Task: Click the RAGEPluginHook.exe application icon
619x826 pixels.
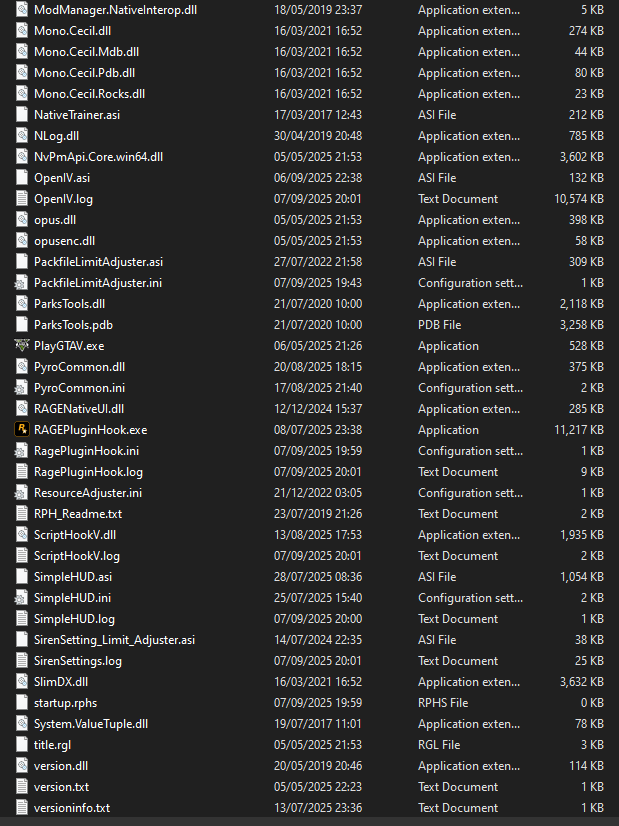Action: click(x=22, y=430)
